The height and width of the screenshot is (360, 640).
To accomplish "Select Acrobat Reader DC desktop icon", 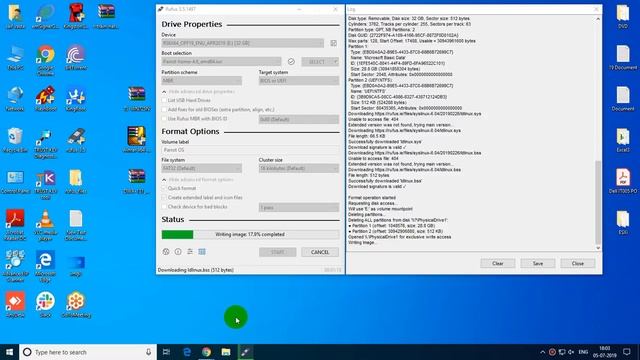I will click(x=15, y=225).
